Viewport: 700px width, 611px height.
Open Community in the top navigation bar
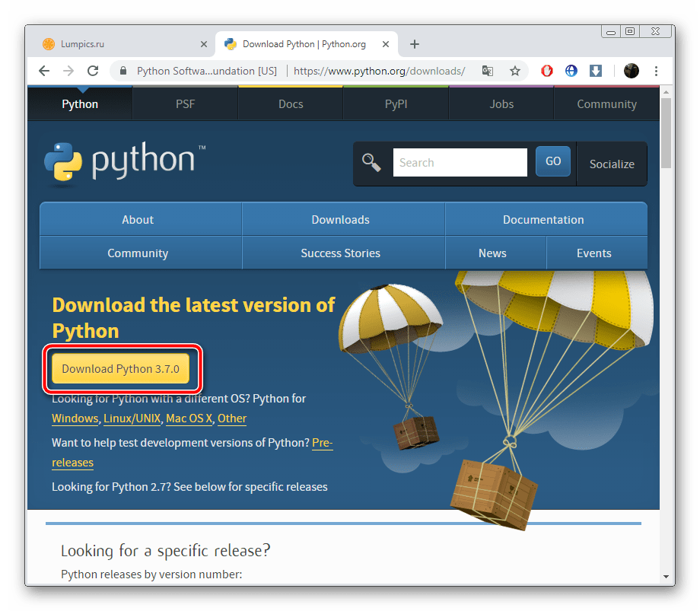pyautogui.click(x=606, y=104)
